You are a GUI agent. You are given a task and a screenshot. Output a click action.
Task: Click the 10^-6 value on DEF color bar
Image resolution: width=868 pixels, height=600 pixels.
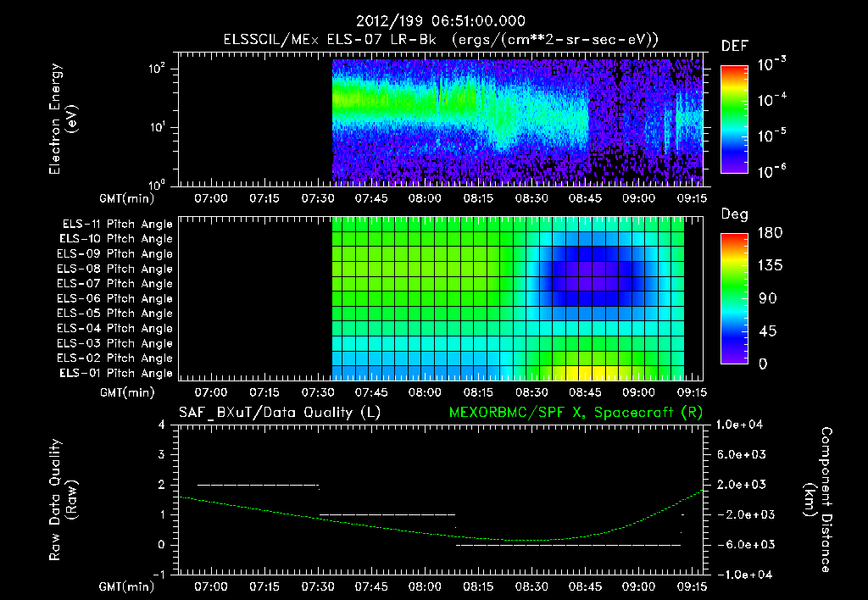771,171
